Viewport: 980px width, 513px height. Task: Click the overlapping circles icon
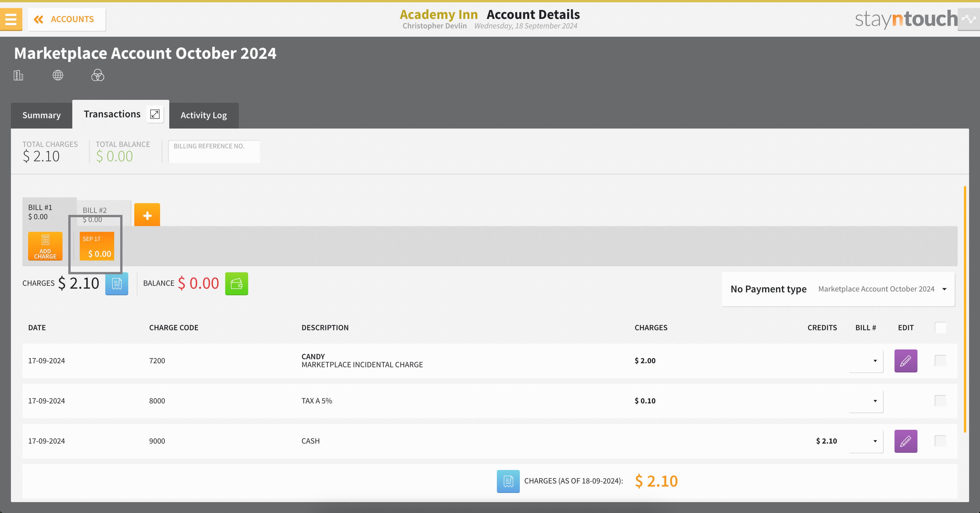point(97,75)
